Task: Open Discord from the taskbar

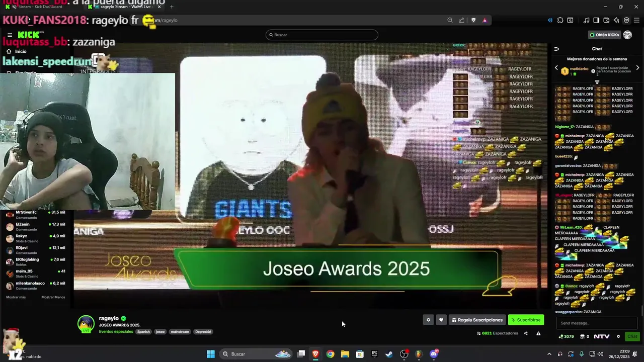Action: tap(434, 354)
